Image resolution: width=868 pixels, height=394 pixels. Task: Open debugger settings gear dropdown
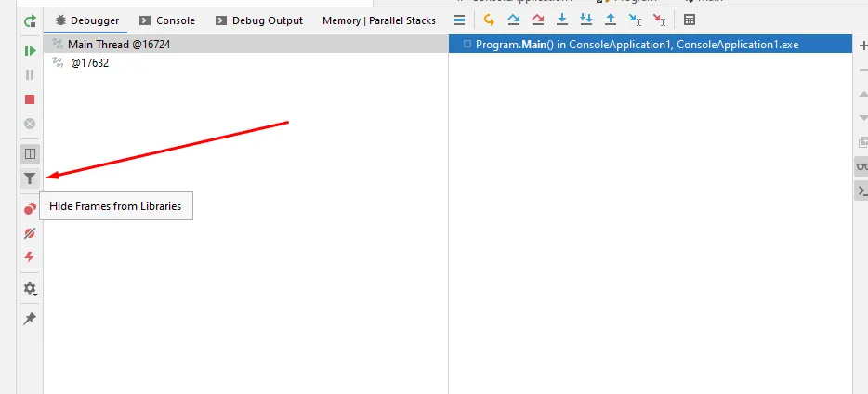[30, 289]
